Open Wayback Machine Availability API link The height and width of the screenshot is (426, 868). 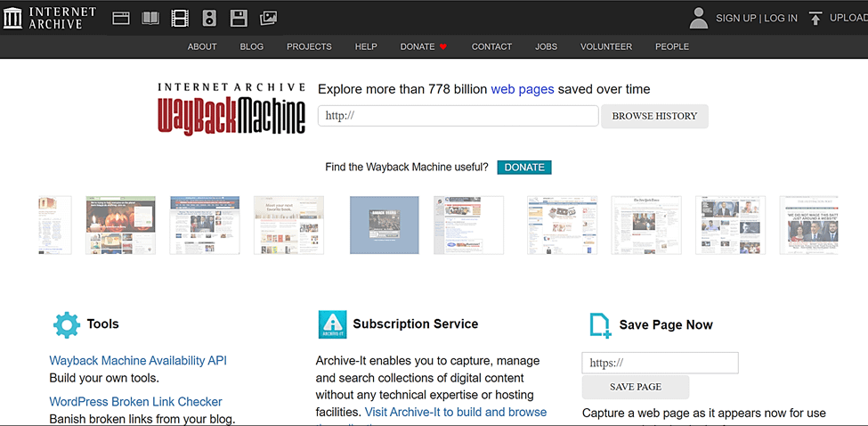click(138, 361)
